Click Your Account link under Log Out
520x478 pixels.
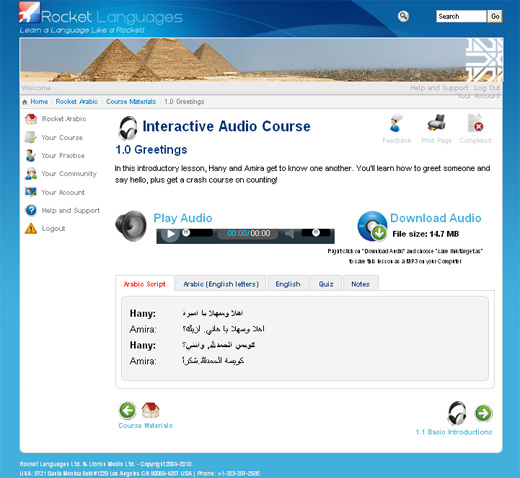tap(478, 96)
